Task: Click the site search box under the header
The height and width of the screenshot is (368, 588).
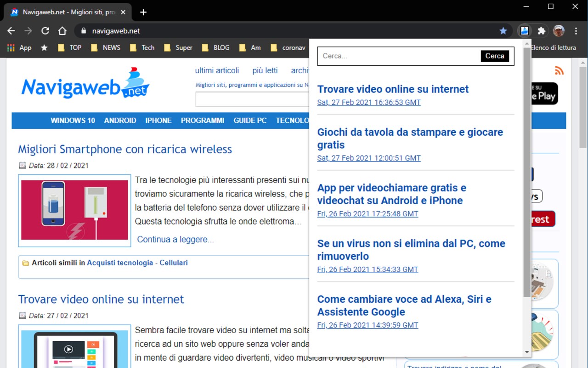Action: pyautogui.click(x=253, y=99)
